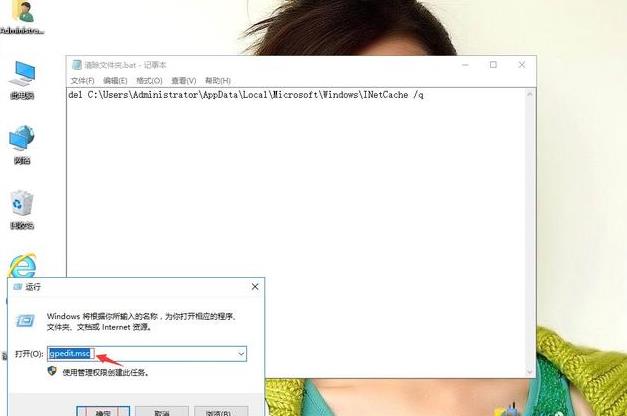Click the admin shield icon in Run dialog
Screen dimensions: 627x416
[x=53, y=371]
